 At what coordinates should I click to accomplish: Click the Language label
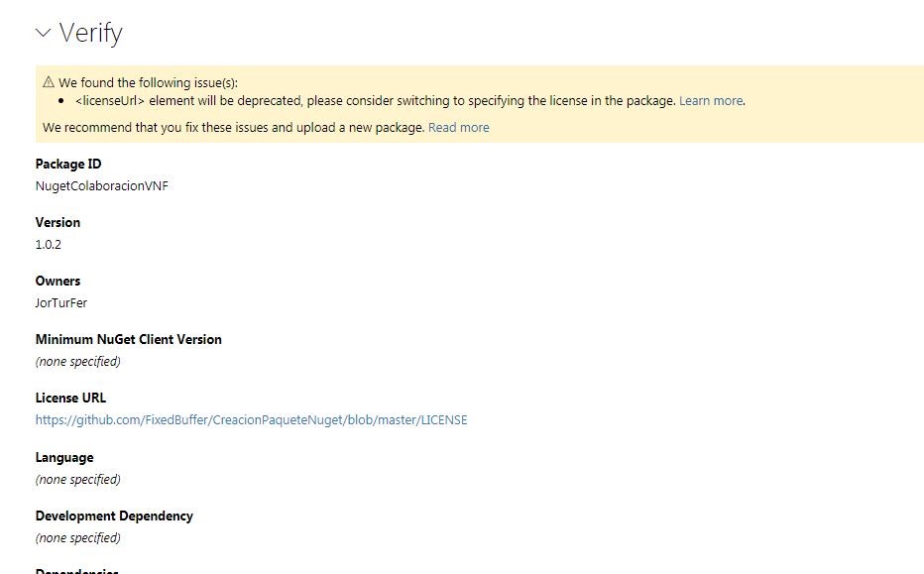coord(64,457)
